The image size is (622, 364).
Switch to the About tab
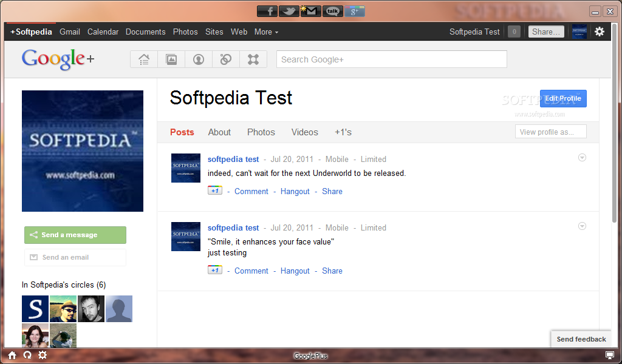(219, 132)
